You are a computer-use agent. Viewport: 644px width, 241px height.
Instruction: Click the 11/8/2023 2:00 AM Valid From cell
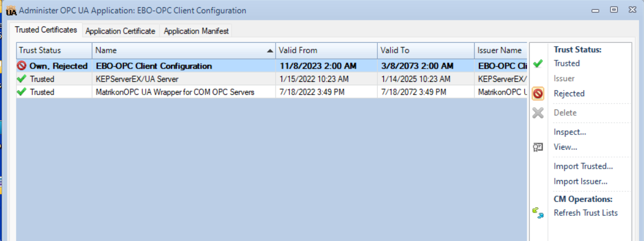click(x=326, y=65)
